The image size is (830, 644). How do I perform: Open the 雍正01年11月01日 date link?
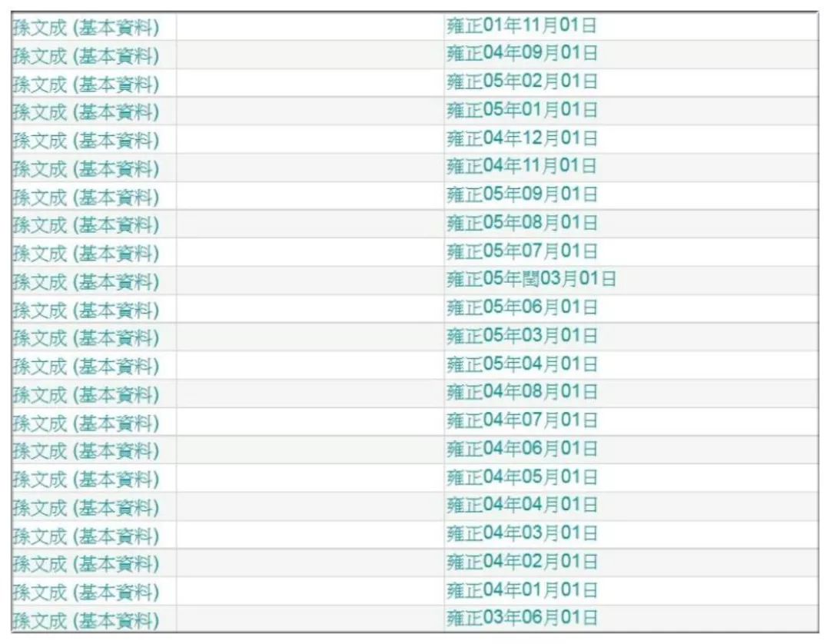pyautogui.click(x=521, y=26)
